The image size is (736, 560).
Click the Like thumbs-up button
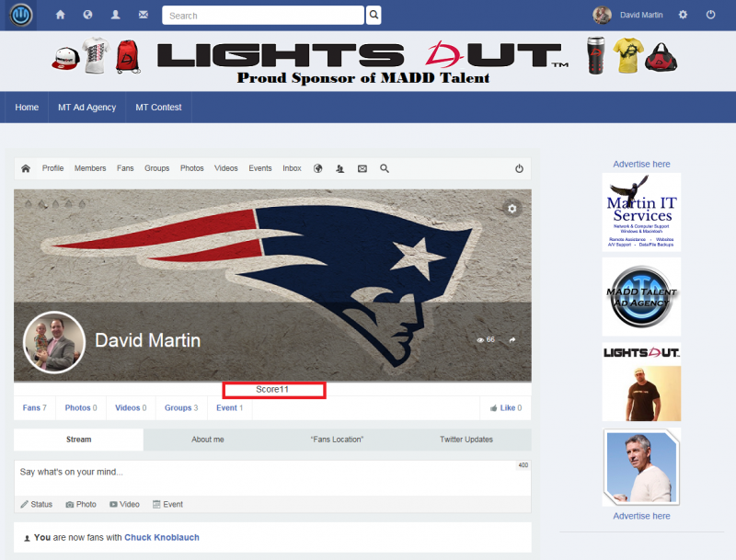505,408
